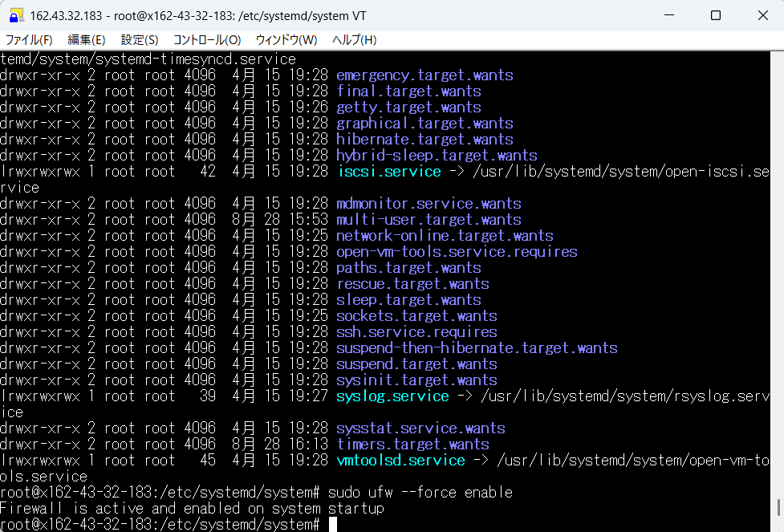The width and height of the screenshot is (784, 532).
Task: Click ssh.service.requires directory name
Action: pos(416,331)
